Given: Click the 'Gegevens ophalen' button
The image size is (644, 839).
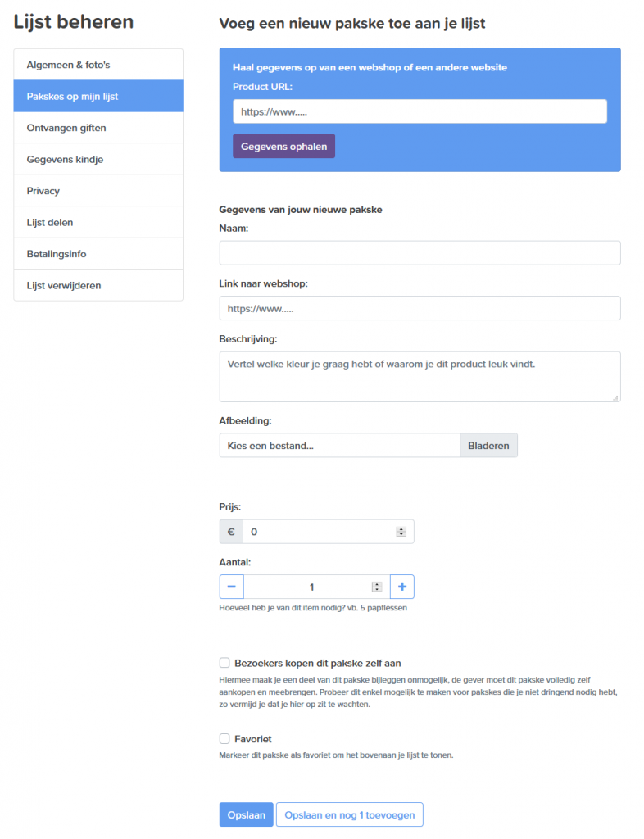Looking at the screenshot, I should click(284, 146).
